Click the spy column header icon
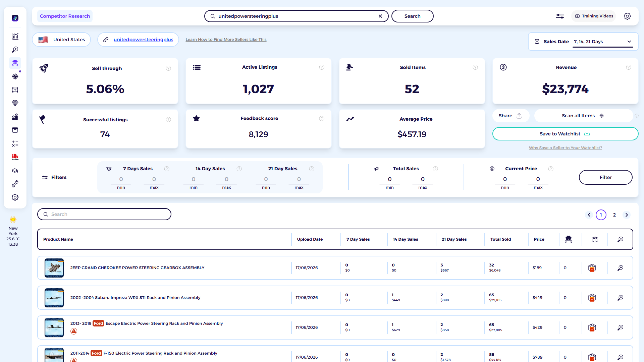 (569, 239)
